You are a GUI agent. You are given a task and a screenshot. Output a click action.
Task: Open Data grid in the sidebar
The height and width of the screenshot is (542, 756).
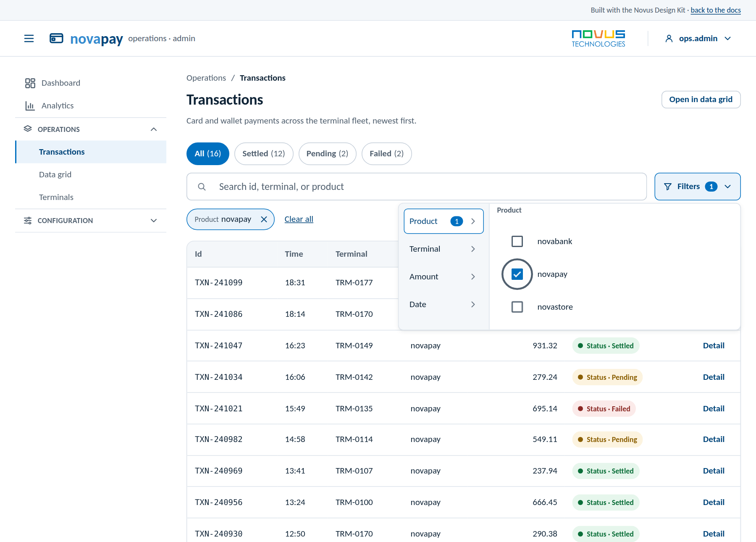pyautogui.click(x=91, y=175)
